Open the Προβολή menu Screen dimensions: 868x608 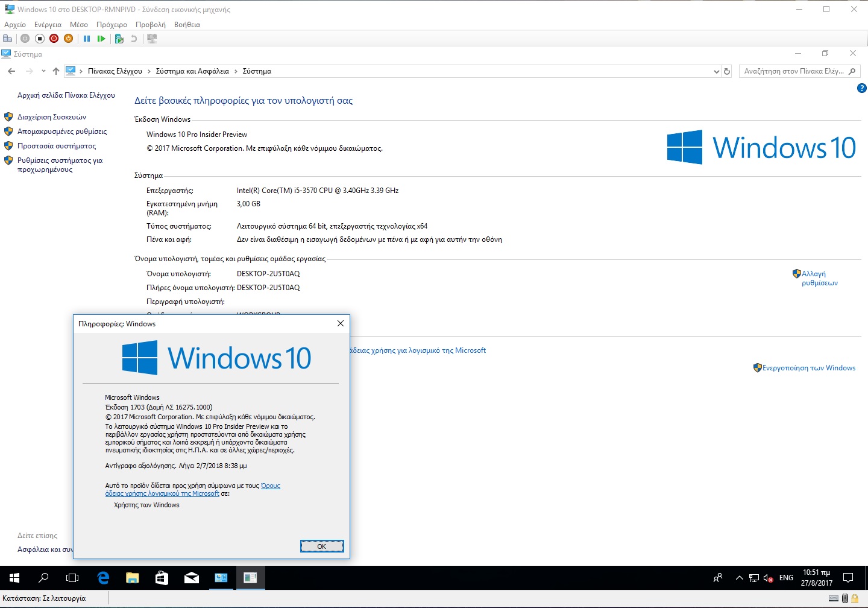[x=151, y=25]
